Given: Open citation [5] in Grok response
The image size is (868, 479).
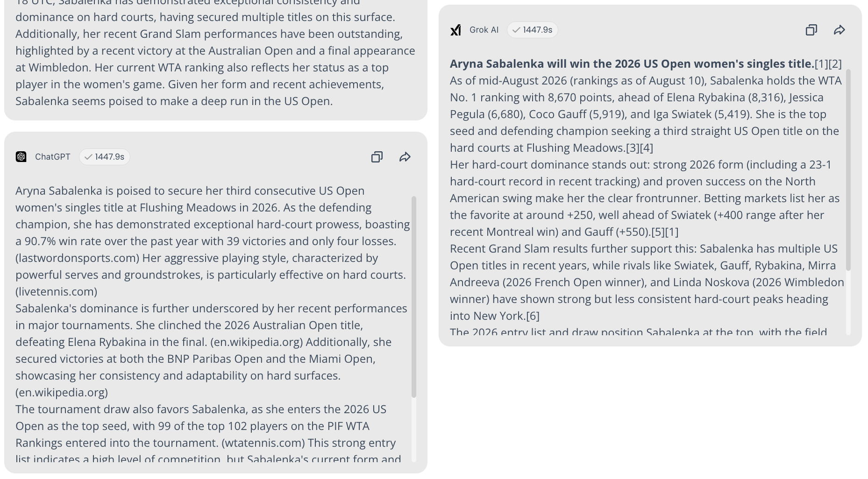Looking at the screenshot, I should (x=658, y=232).
